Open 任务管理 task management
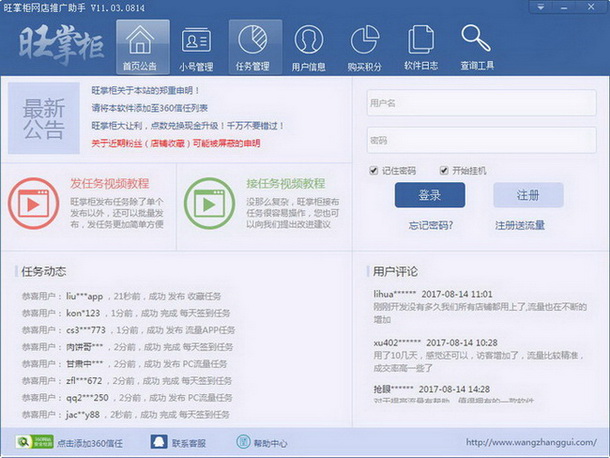 point(255,47)
